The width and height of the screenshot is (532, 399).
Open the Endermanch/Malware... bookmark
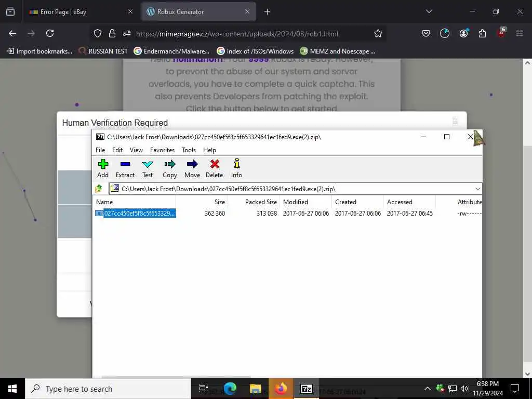click(171, 51)
